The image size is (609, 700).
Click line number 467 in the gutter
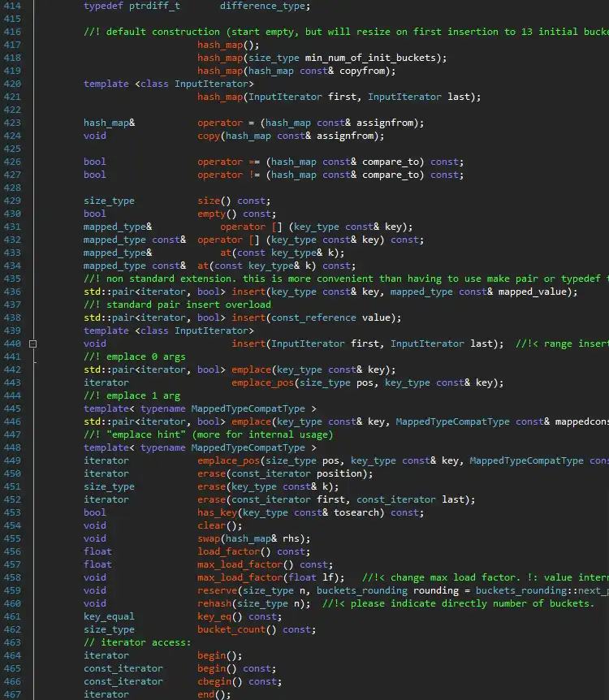coord(12,694)
